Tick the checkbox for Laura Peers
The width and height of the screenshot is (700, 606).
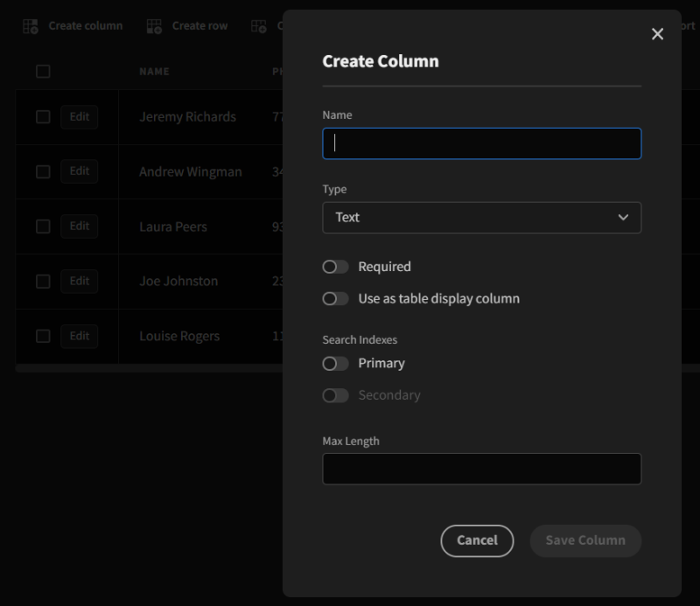43,226
